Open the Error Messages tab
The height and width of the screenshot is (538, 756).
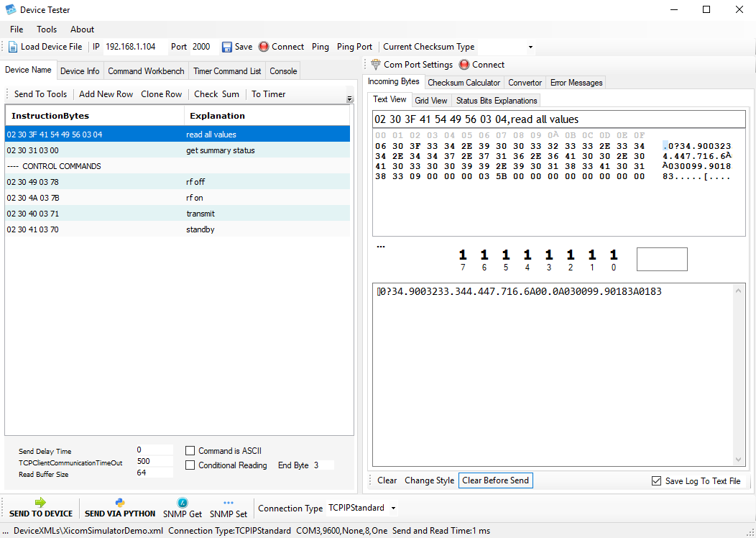pos(576,83)
